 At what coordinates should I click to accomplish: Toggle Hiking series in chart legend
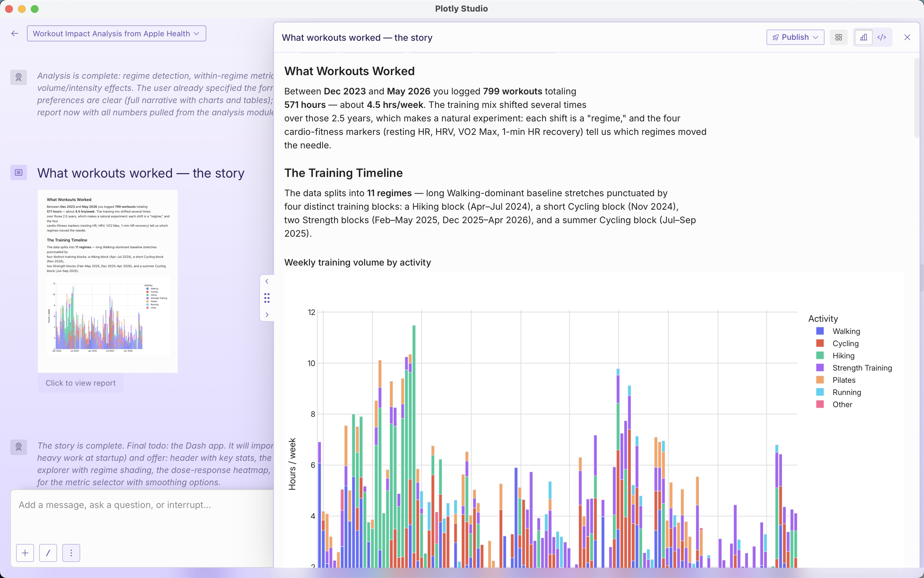[x=835, y=356]
